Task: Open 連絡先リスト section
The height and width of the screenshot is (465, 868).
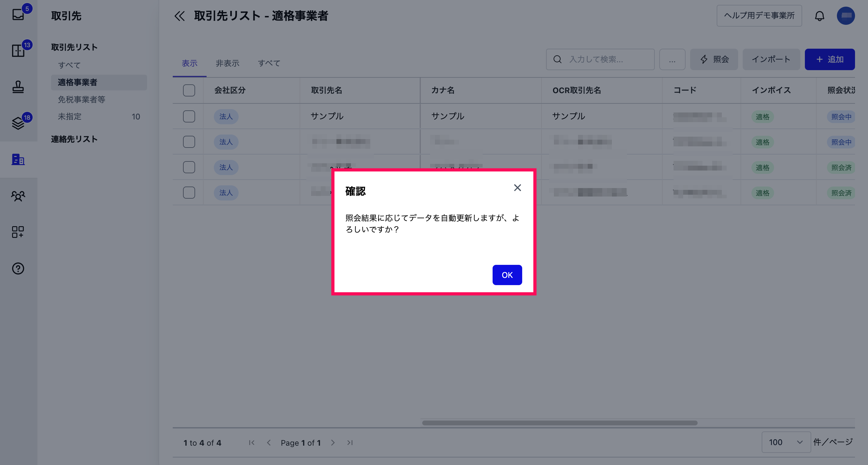Action: tap(74, 139)
